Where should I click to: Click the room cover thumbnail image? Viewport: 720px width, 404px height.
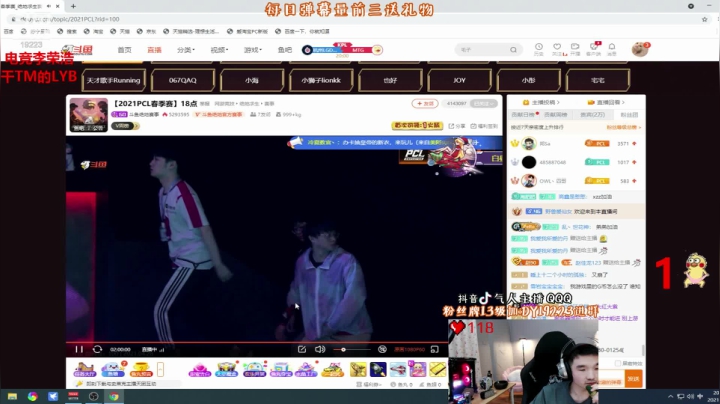[x=89, y=115]
